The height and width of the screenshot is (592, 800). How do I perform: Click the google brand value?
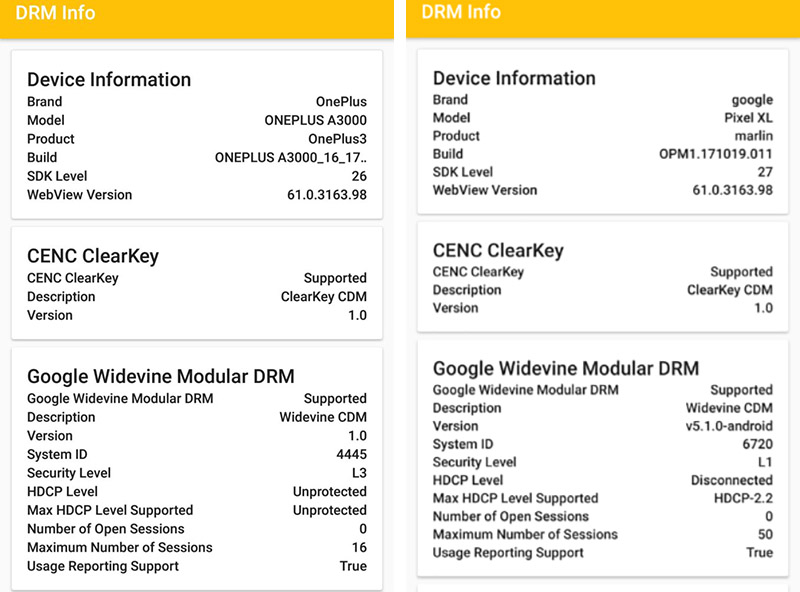coord(752,100)
